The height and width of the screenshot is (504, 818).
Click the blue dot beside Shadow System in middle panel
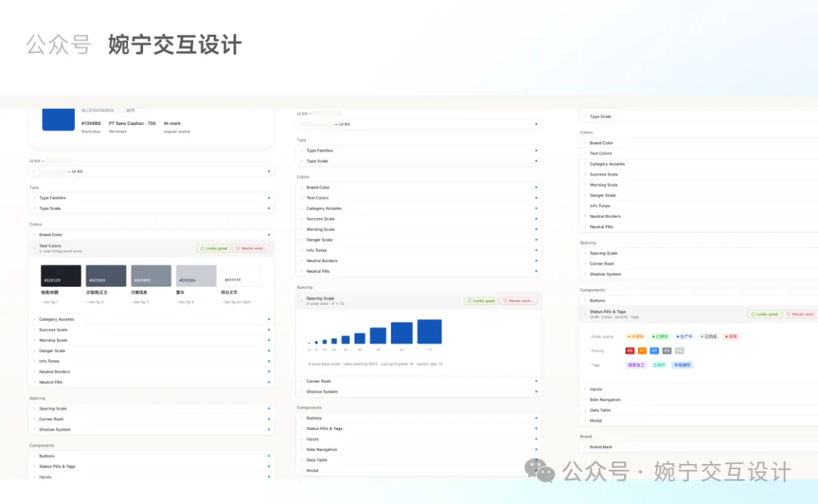click(x=535, y=391)
